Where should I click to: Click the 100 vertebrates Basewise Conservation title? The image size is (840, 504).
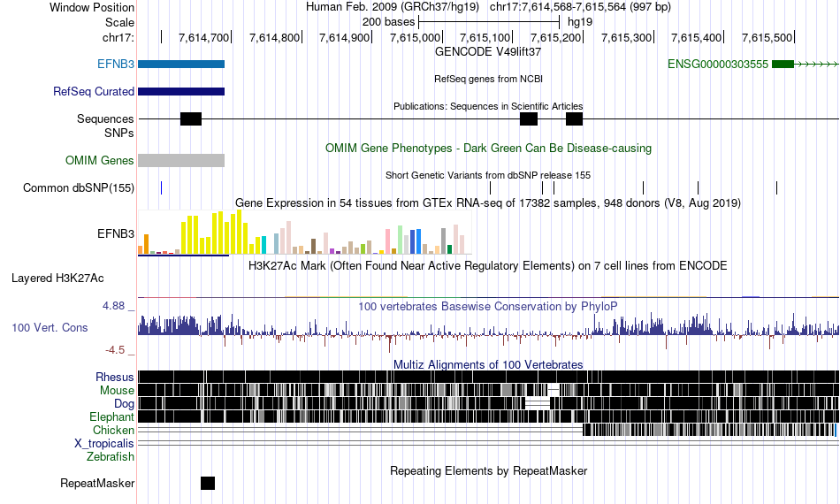488,307
